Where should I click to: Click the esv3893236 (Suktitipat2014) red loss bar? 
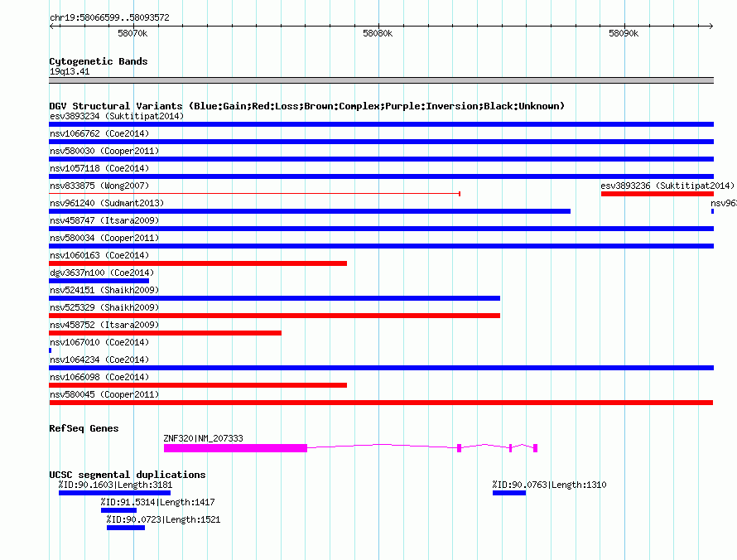[x=658, y=194]
